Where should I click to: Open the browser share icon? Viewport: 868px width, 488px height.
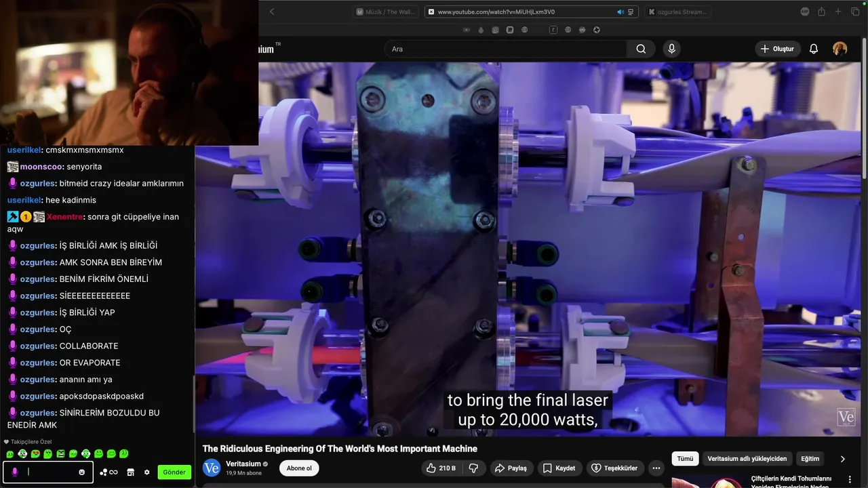point(821,12)
